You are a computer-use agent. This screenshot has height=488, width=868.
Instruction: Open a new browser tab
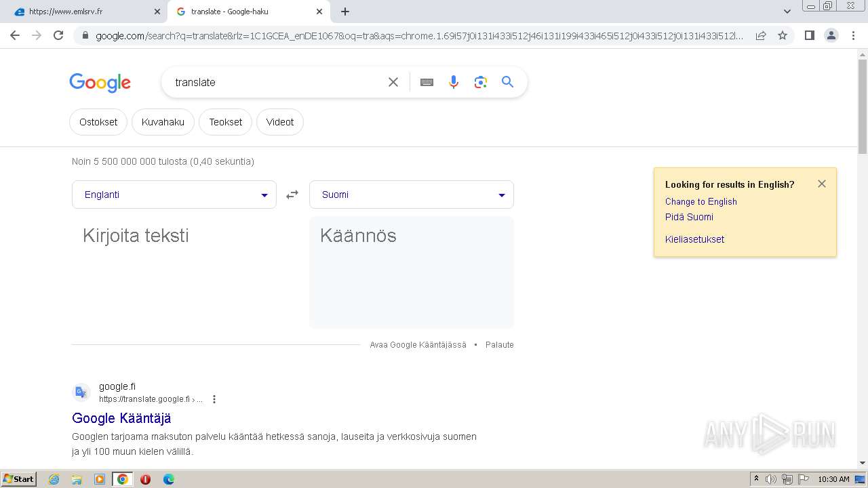[x=345, y=12]
